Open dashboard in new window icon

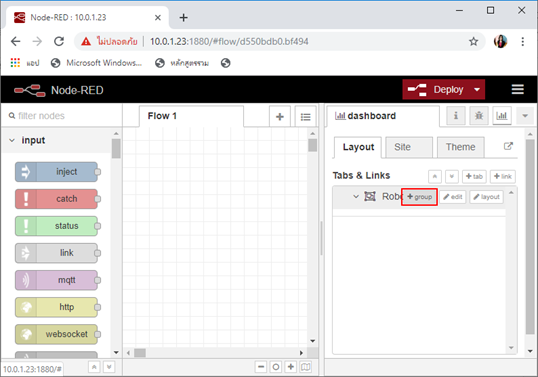pos(508,146)
